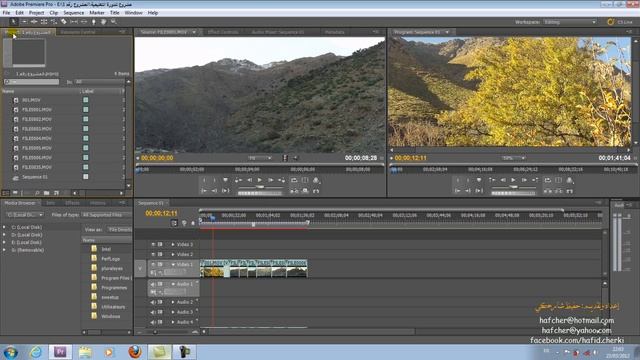Viewport: 640px width, 360px height.
Task: Collapse the Audio 1 track
Action: (173, 284)
